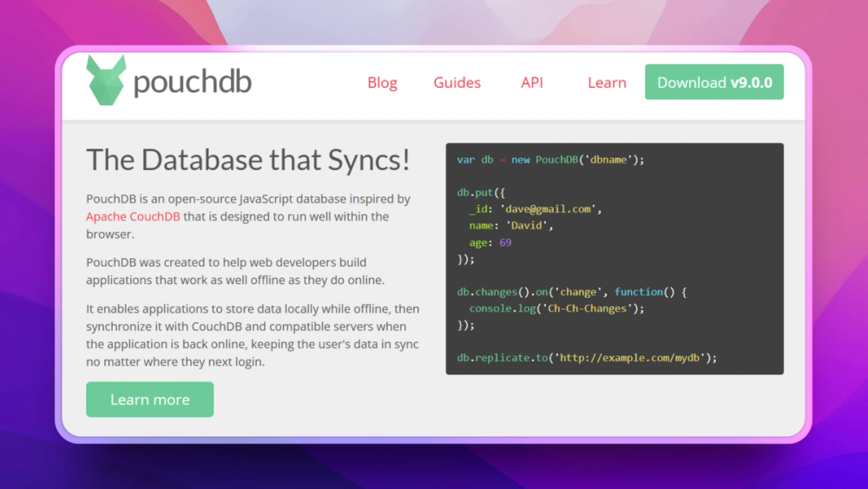Image resolution: width=868 pixels, height=489 pixels.
Task: Click the heading 'The Database that Syncs!'
Action: point(248,160)
